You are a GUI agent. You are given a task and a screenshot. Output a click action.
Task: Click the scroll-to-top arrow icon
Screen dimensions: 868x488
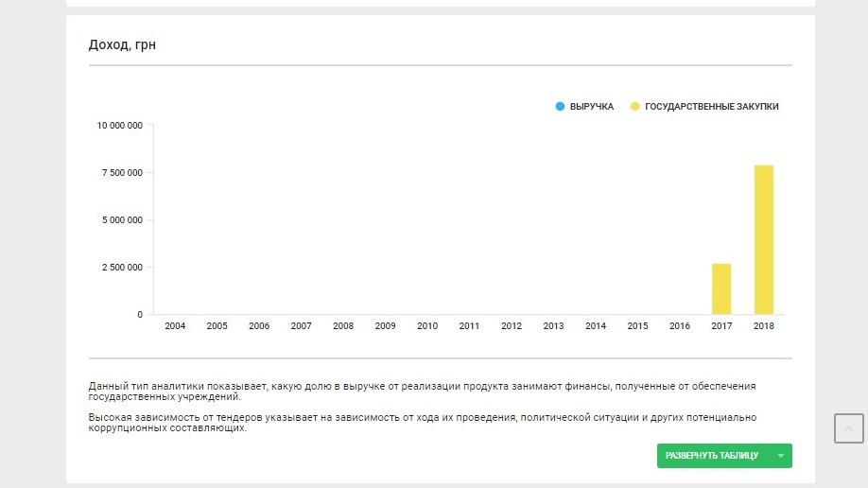click(848, 428)
